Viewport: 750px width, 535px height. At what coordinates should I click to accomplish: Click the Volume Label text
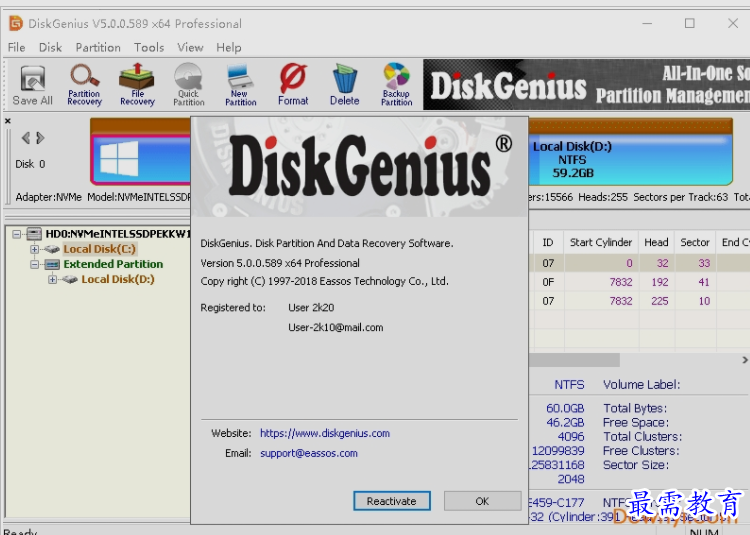641,385
